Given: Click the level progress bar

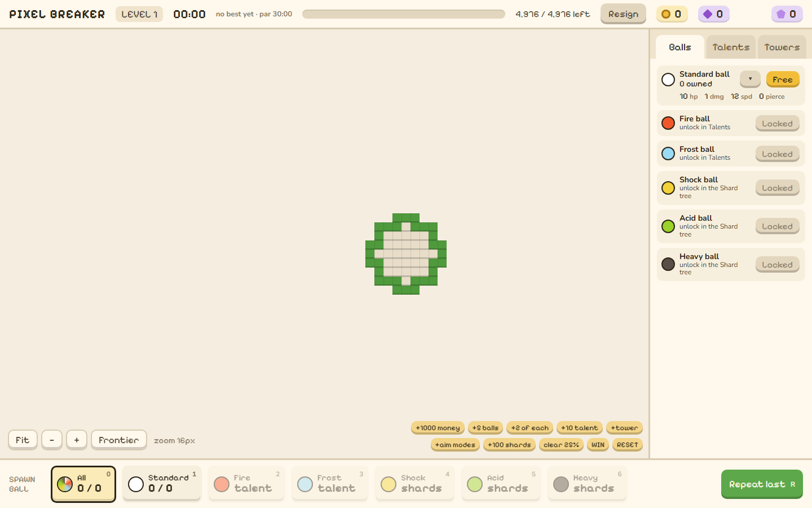Looking at the screenshot, I should (404, 14).
